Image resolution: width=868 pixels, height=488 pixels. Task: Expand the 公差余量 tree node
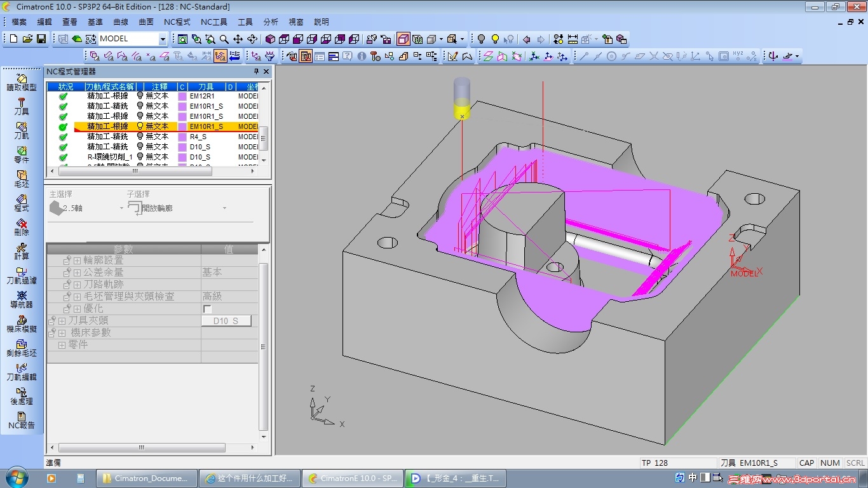[77, 273]
